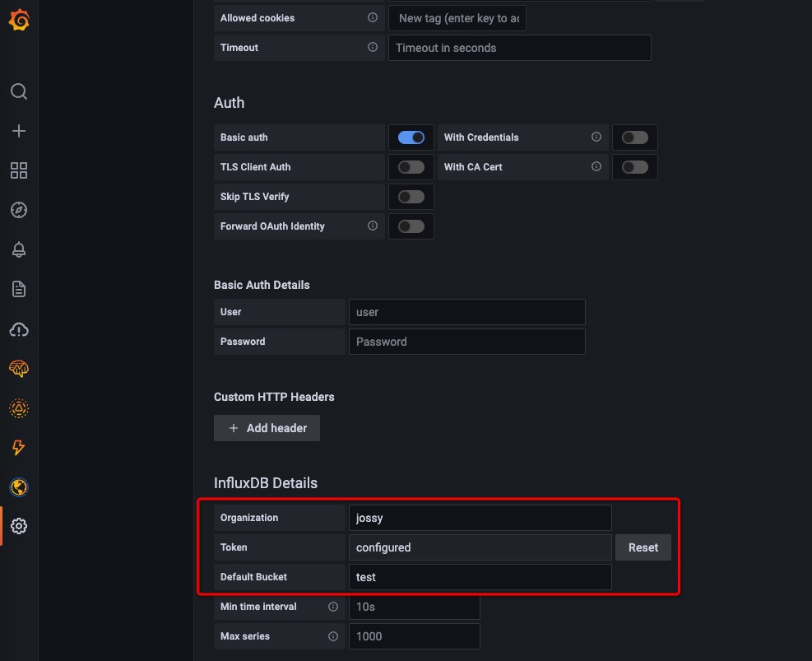Open the orange triangle-circle plugin icon in sidebar
The height and width of the screenshot is (661, 812).
19,408
